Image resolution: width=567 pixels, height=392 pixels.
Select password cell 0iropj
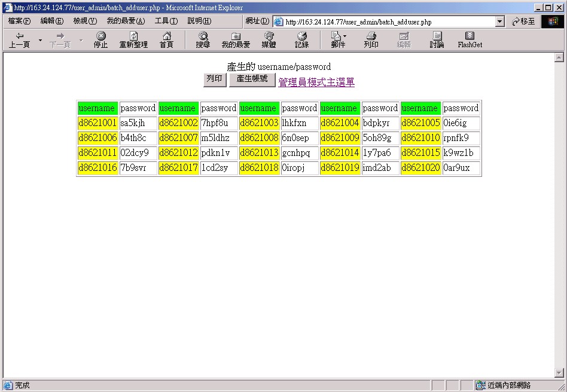(300, 168)
